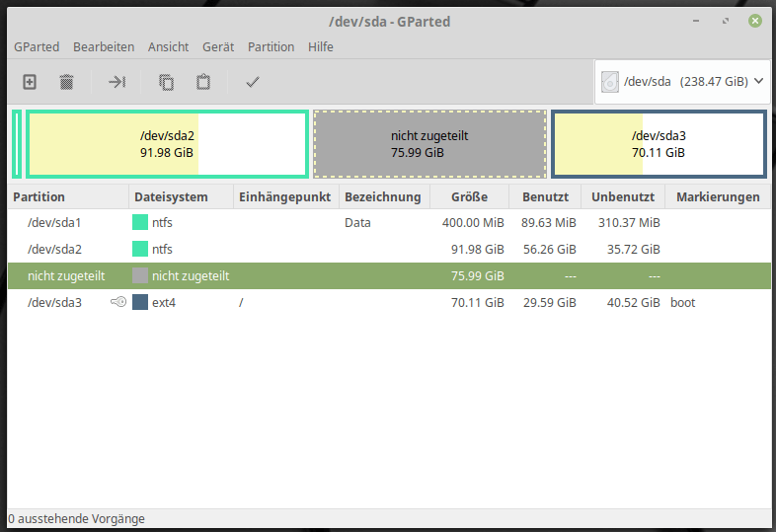Screen dimensions: 776x532
Task: Click the 40.52 GiB unused value
Action: (634, 302)
